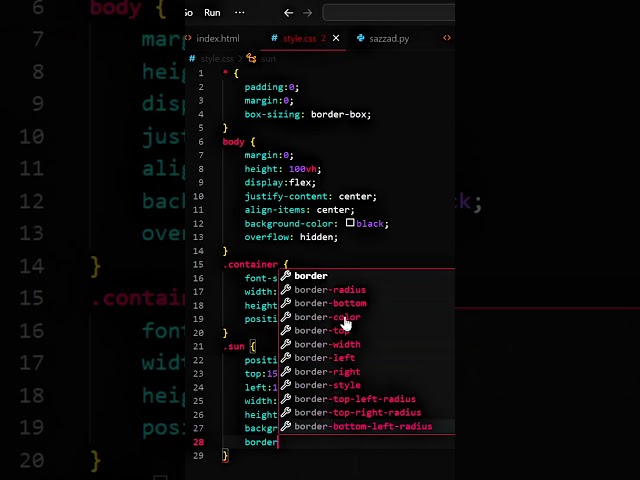
Task: Select border-radius from autocomplete list
Action: [x=367, y=290]
